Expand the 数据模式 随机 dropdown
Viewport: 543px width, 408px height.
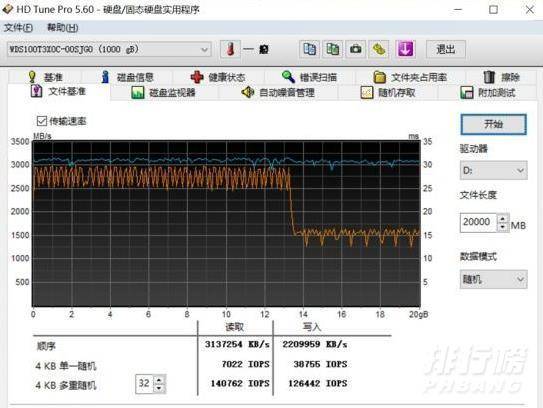(x=493, y=279)
